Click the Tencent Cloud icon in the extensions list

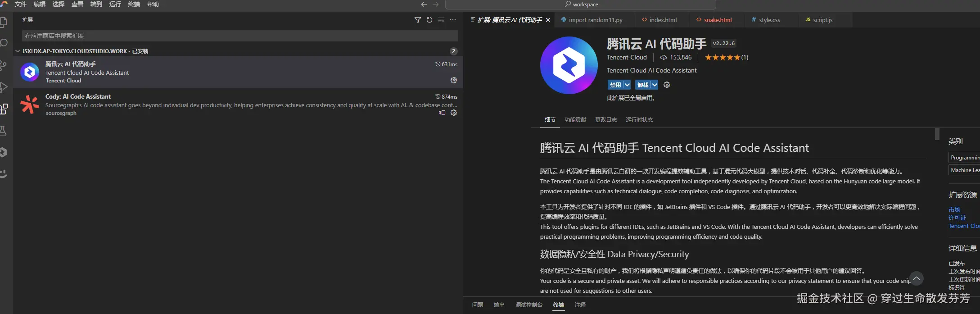[30, 72]
